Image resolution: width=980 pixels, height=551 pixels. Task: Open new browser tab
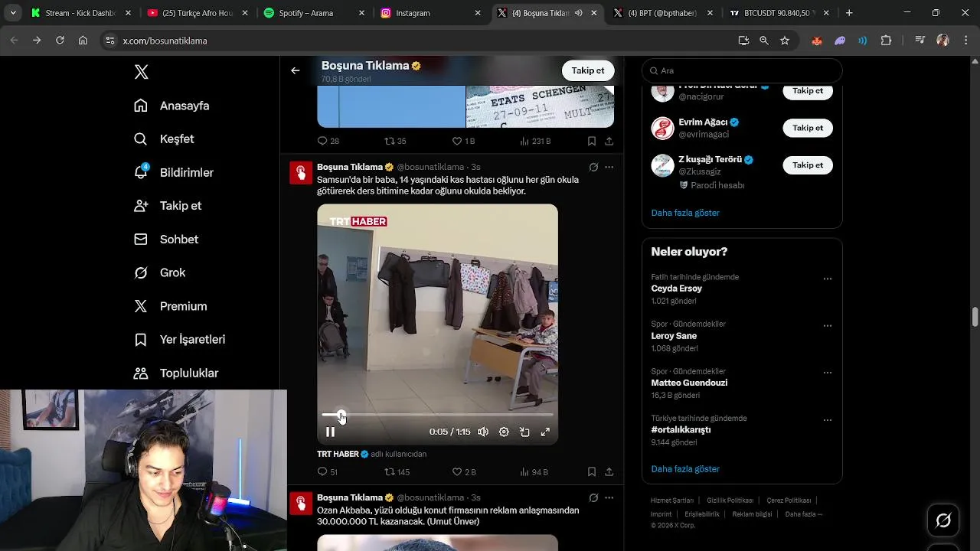point(849,13)
